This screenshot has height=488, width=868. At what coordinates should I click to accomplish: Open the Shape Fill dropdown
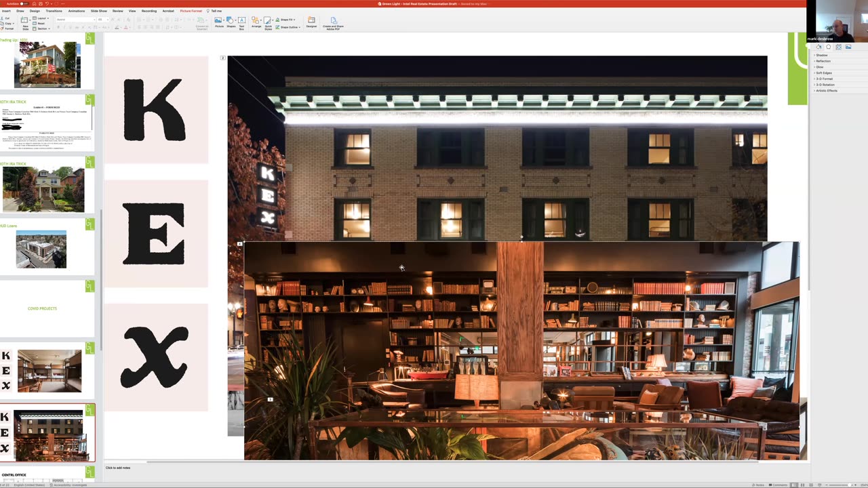[285, 20]
